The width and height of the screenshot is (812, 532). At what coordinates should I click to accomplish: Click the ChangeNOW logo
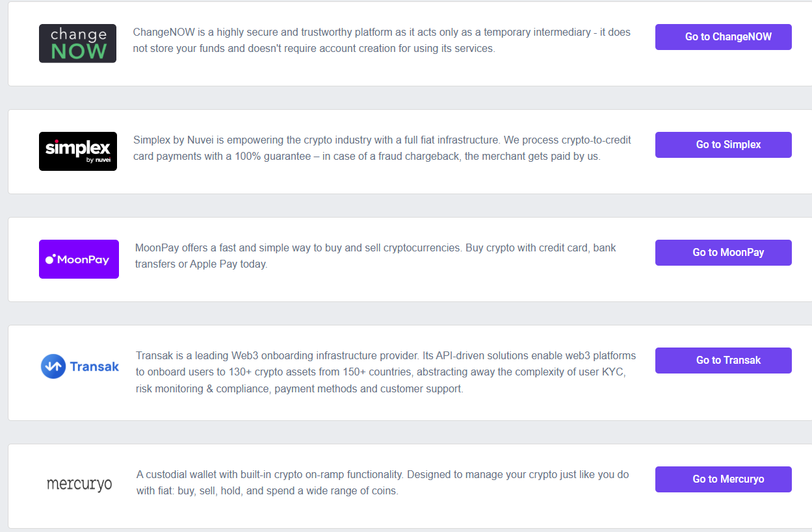pyautogui.click(x=77, y=44)
